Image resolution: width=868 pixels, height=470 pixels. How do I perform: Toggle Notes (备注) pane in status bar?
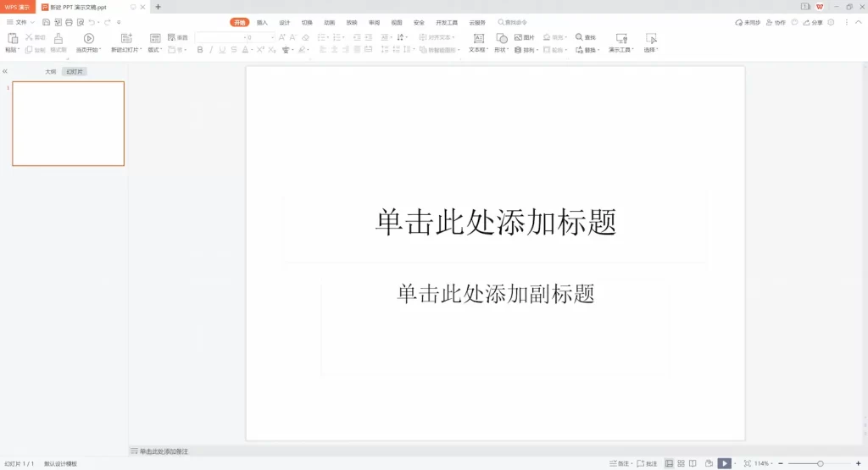pos(620,463)
